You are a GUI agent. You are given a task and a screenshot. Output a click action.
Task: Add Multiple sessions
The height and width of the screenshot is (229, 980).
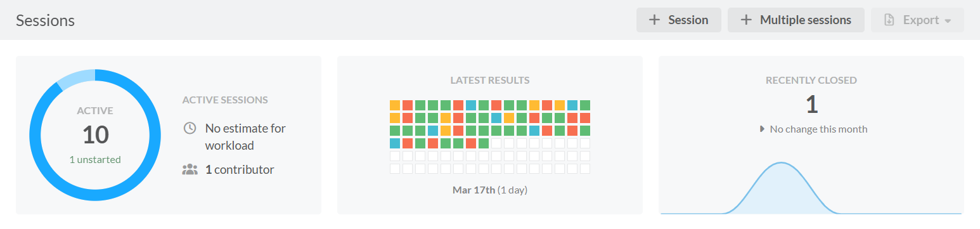pos(796,20)
